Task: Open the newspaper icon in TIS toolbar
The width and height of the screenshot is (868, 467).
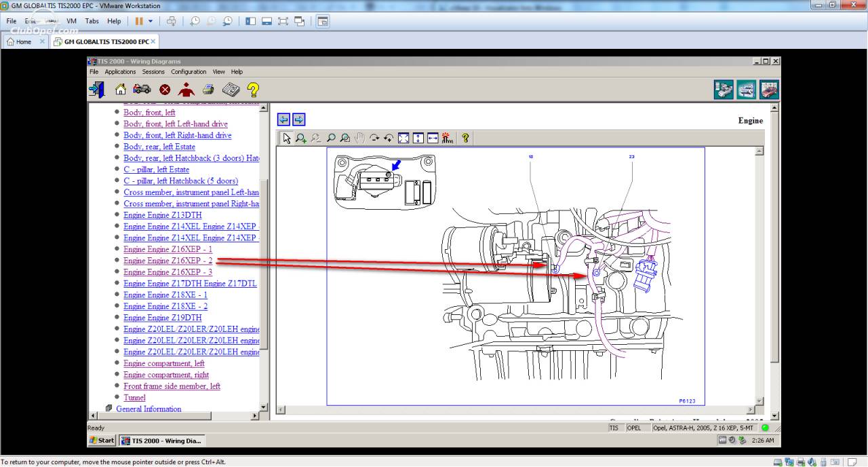Action: pos(231,89)
